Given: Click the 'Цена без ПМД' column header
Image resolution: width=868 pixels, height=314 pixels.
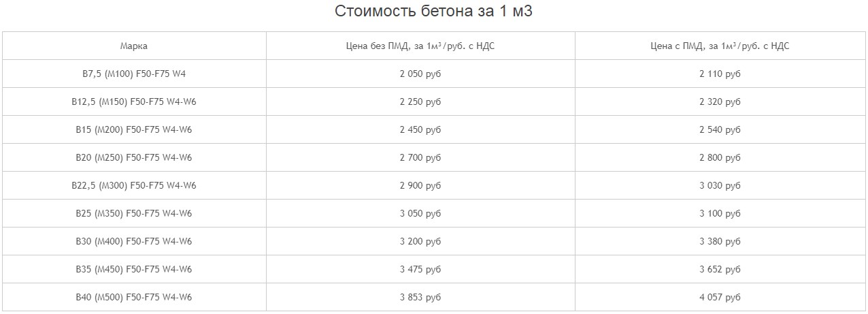Looking at the screenshot, I should tap(420, 46).
